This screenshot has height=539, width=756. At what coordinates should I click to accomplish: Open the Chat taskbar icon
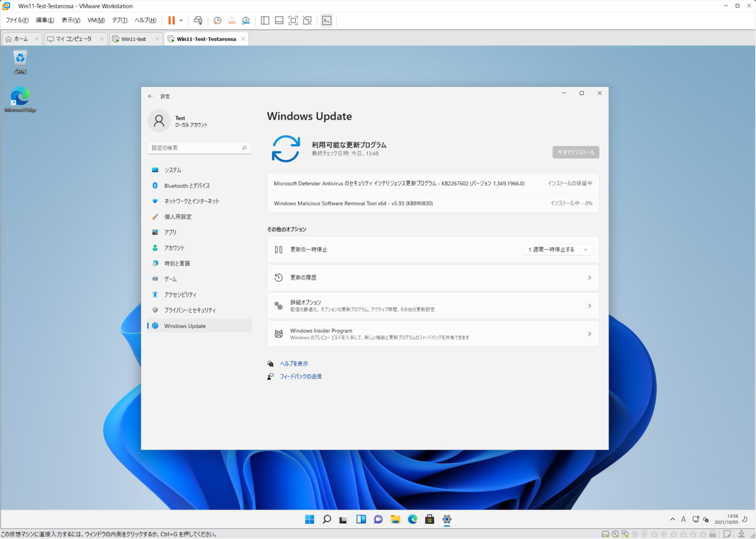point(378,519)
